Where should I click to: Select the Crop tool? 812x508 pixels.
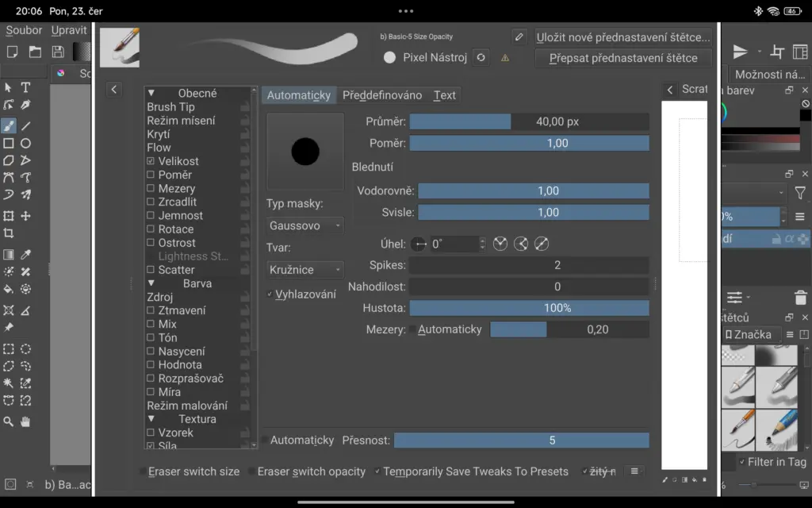point(9,233)
